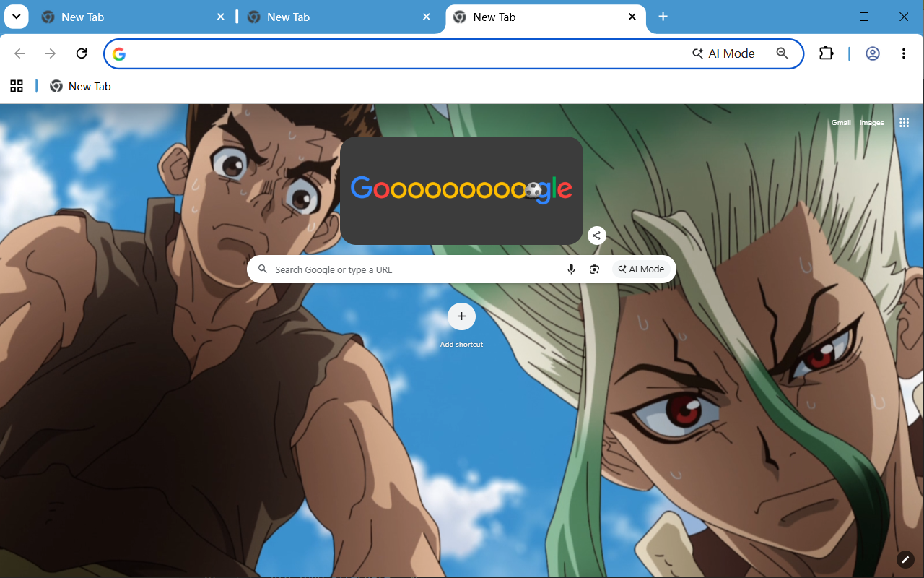
Task: Maximize the Chrome window
Action: [x=864, y=17]
